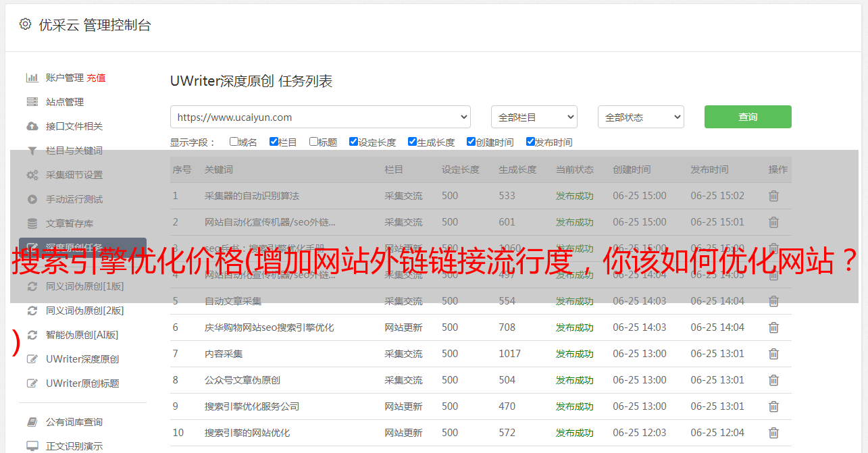Viewport: 868px width, 453px height.
Task: Click created time 06-25 12:03
Action: pos(640,433)
